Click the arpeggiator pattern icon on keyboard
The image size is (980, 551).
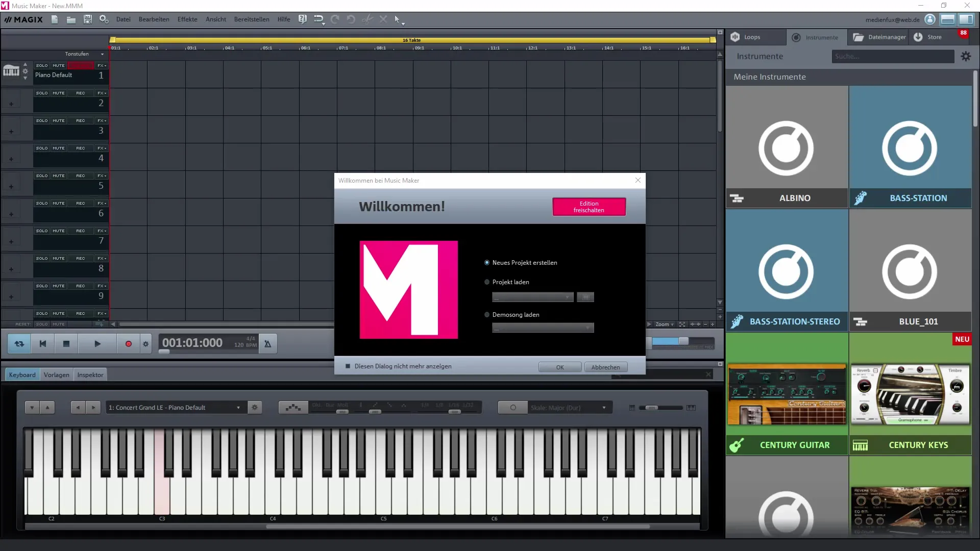[293, 407]
